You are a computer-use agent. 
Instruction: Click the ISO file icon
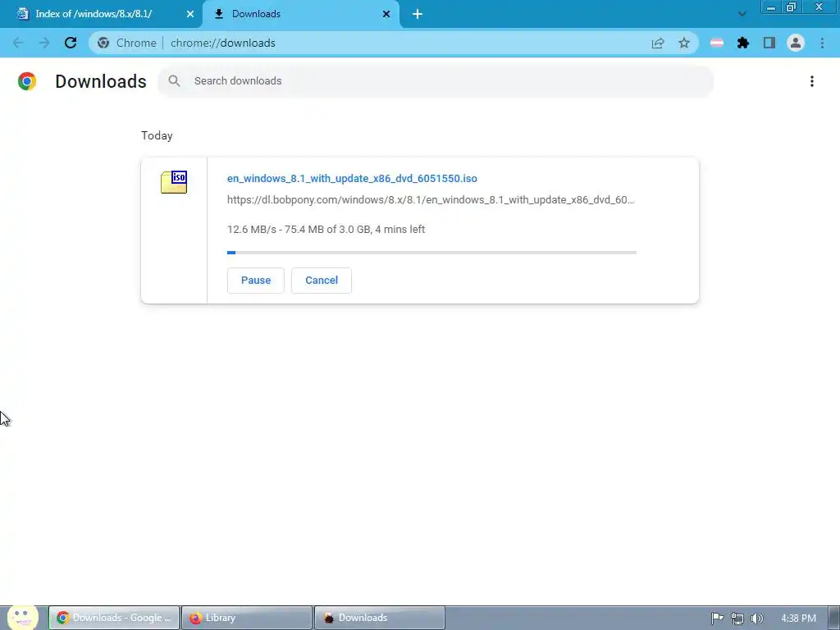click(x=174, y=182)
